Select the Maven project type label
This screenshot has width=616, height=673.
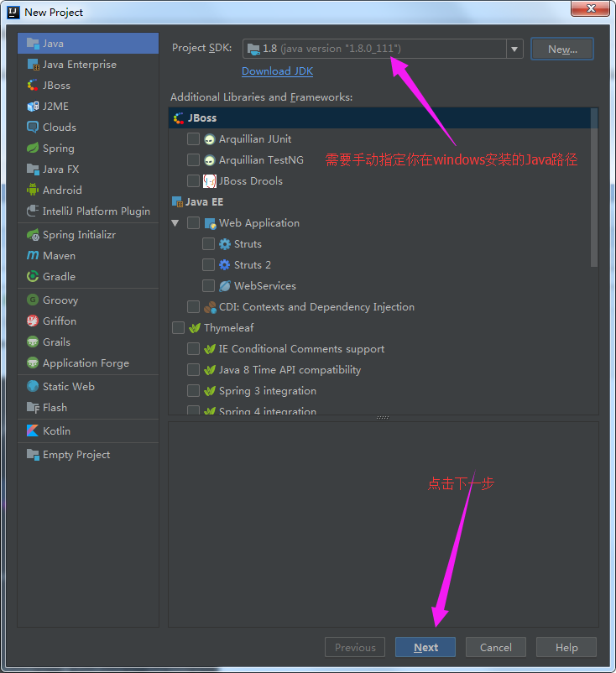coord(60,256)
